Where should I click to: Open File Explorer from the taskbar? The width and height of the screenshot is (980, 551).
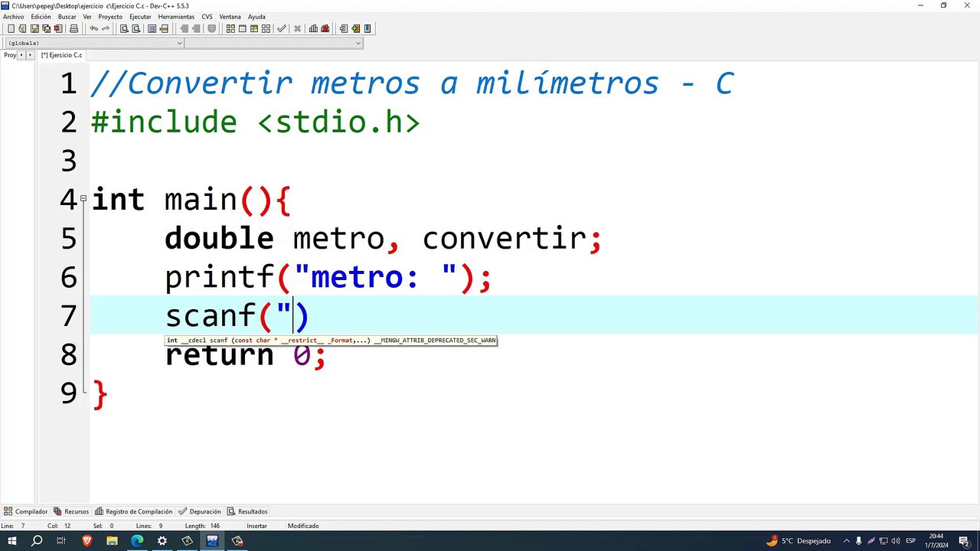click(x=112, y=541)
